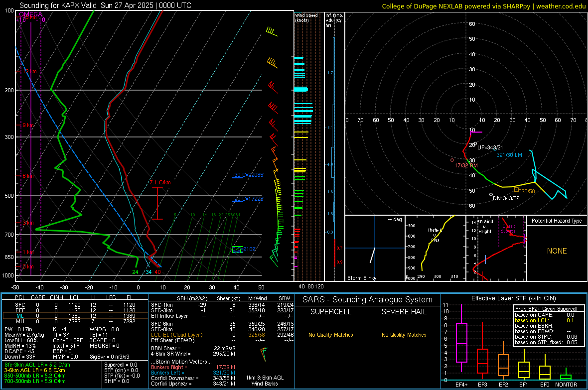Click the 'DCAPE = 45' value
This screenshot has width=588, height=390.
(19, 351)
